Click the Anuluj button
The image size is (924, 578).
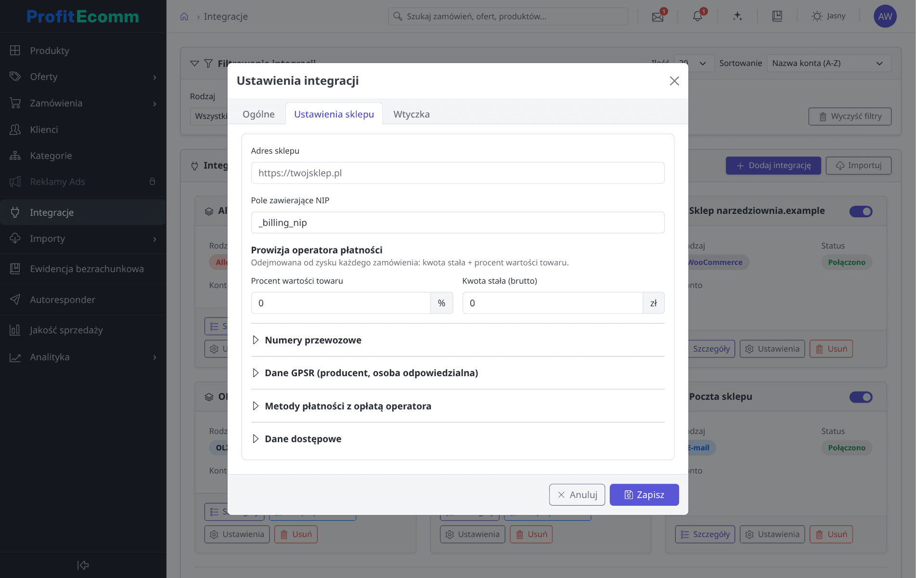click(x=577, y=495)
